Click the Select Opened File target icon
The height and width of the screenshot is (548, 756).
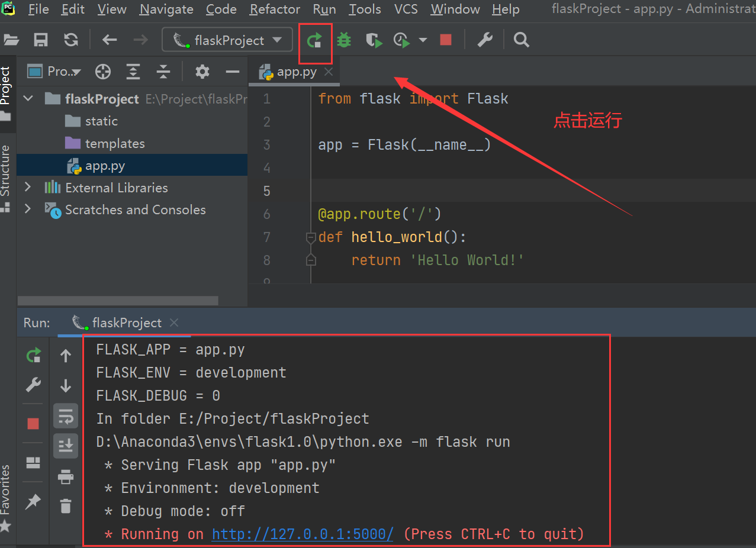(103, 72)
